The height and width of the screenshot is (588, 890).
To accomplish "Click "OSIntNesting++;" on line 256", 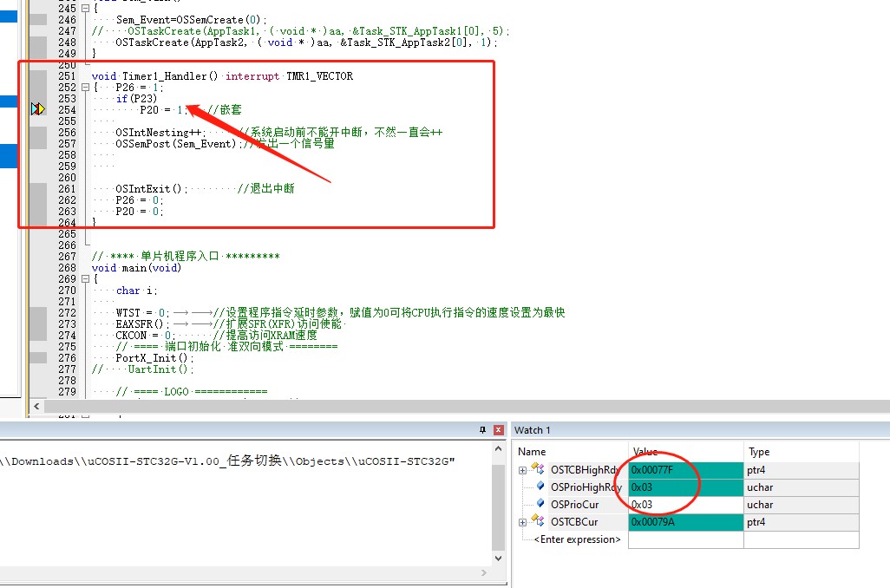I will [x=160, y=132].
